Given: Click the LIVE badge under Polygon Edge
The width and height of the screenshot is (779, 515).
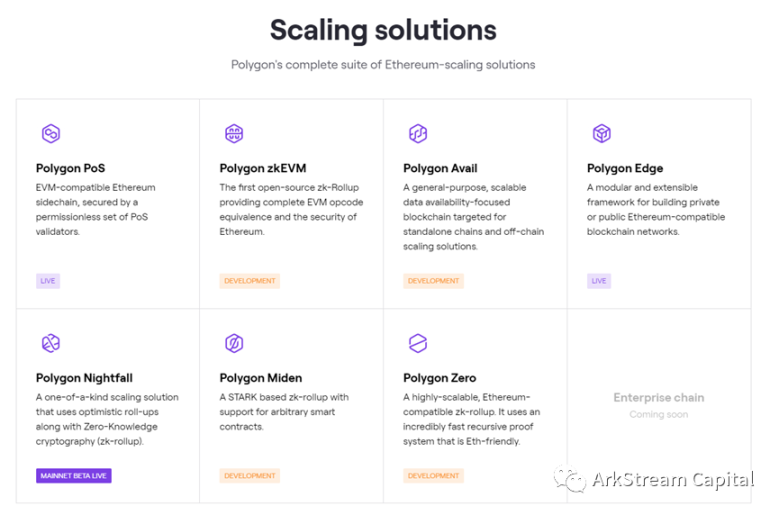Looking at the screenshot, I should [x=599, y=281].
